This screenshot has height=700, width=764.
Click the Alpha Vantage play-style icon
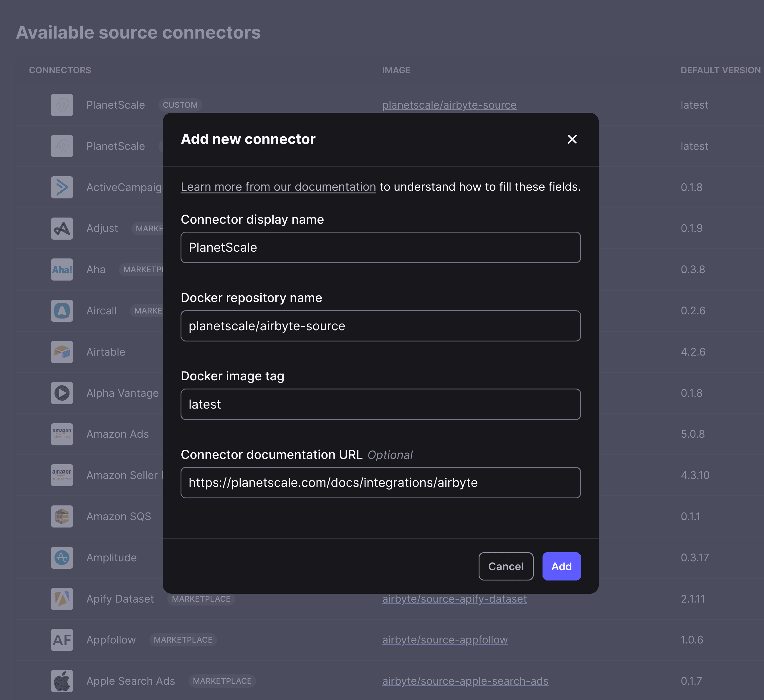pos(62,393)
